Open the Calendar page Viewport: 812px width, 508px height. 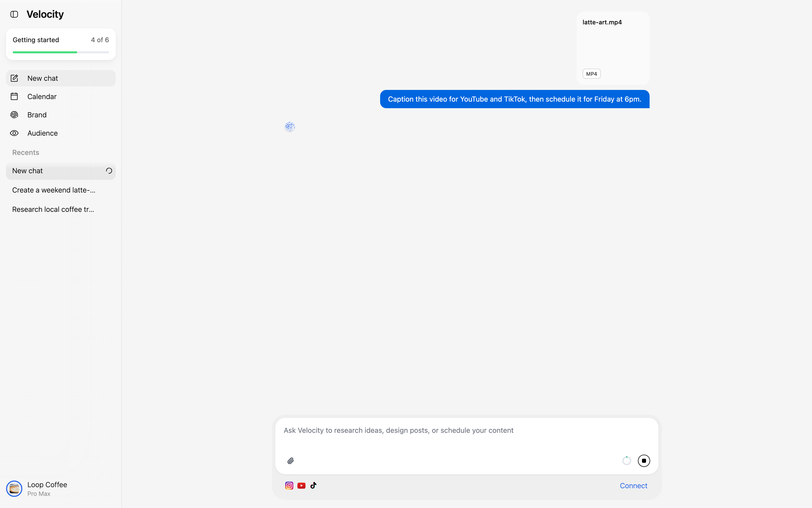click(61, 97)
